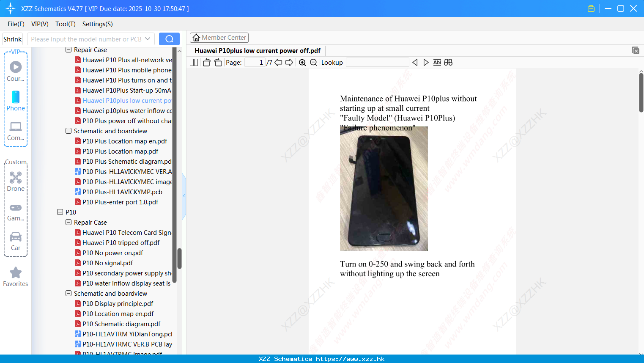Open the Courses category in the sidebar
Screen dimensions: 644x363
(16, 71)
